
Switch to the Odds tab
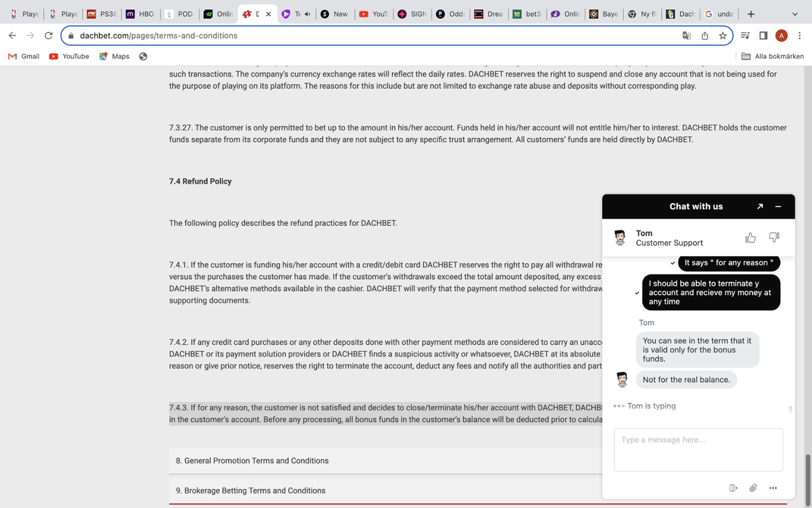[450, 14]
